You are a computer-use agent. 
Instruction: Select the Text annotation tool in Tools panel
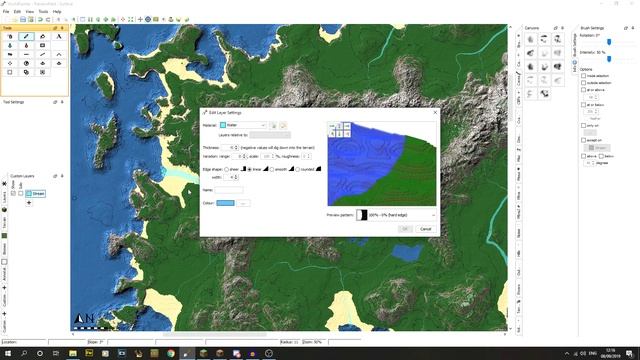click(59, 36)
